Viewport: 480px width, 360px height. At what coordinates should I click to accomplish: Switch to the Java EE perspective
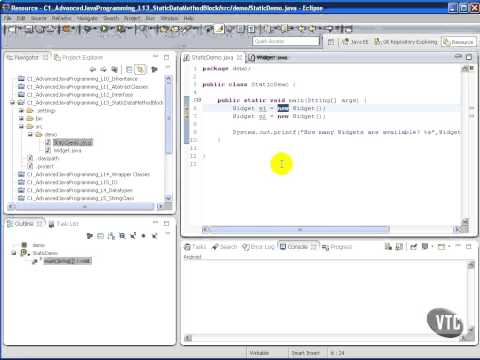[x=355, y=42]
